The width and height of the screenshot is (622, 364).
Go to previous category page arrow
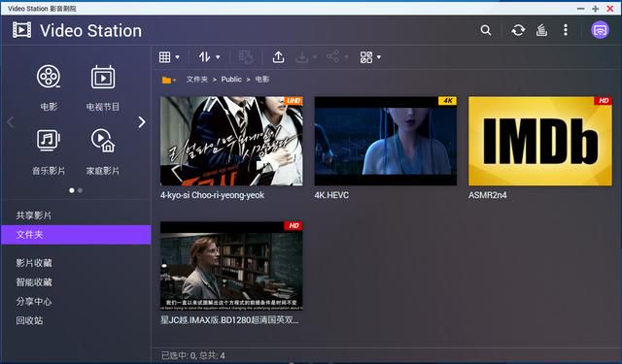point(11,122)
